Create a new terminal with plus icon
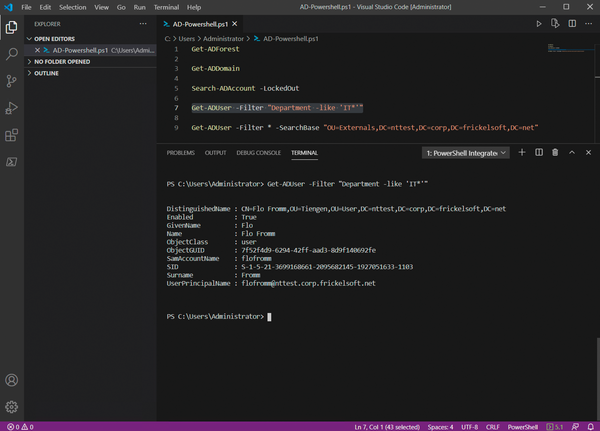 pos(522,153)
